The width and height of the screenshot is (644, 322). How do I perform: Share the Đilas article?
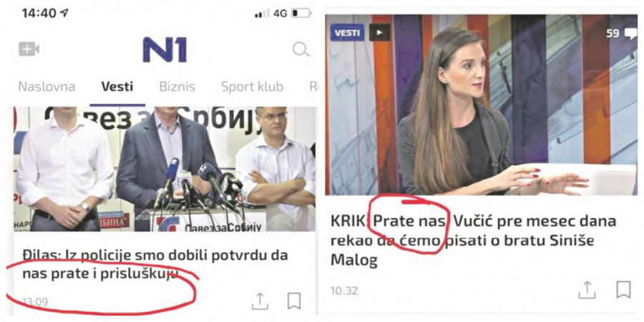click(260, 301)
